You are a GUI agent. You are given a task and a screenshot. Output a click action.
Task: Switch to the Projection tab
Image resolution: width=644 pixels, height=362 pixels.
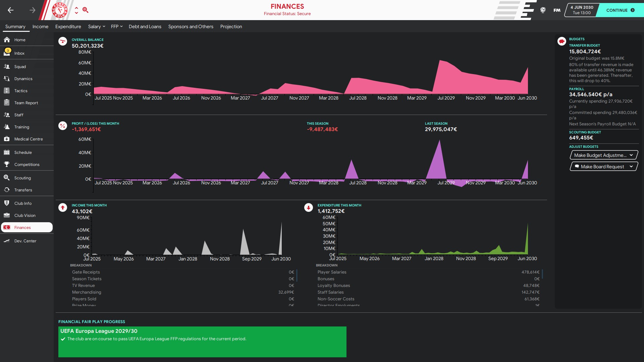(231, 26)
